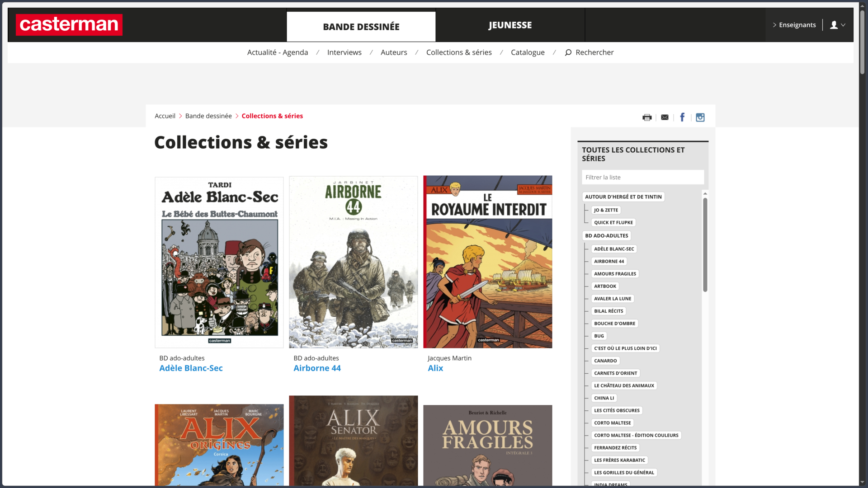Open the Alix Origines cover
Image resolution: width=868 pixels, height=488 pixels.
[219, 445]
